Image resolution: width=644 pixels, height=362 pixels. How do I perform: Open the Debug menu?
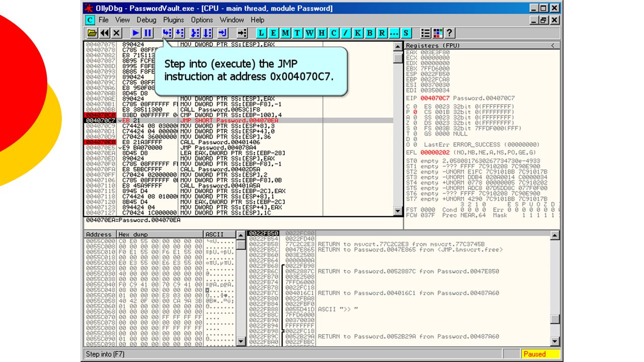[x=146, y=20]
